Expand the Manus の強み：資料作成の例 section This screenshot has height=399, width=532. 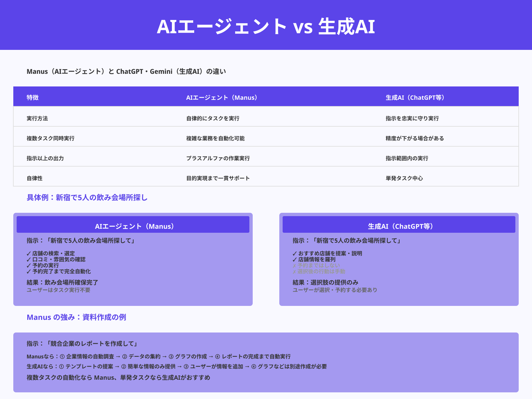[77, 317]
